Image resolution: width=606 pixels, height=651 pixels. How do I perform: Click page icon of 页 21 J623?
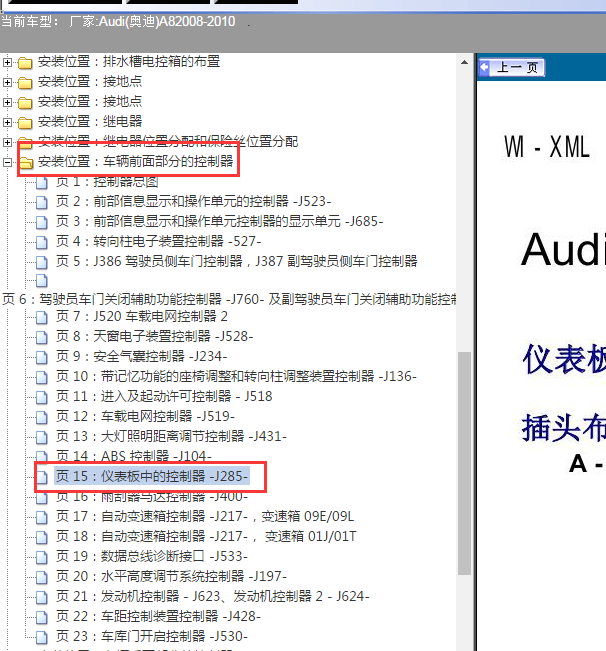(x=42, y=597)
